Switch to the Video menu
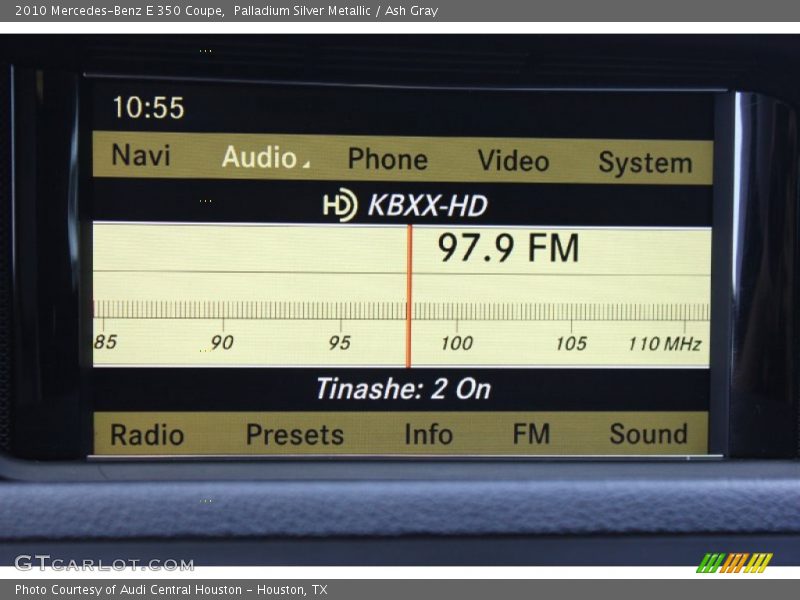Image resolution: width=800 pixels, height=600 pixels. click(x=513, y=161)
